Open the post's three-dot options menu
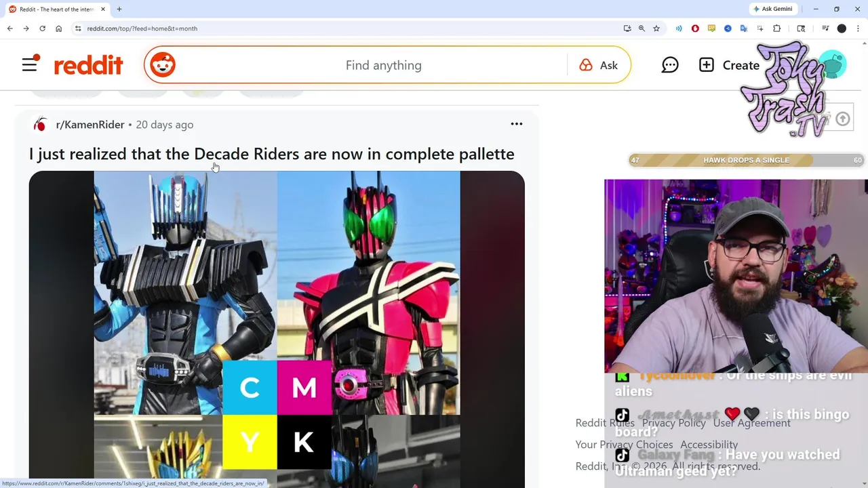This screenshot has height=488, width=868. tap(517, 124)
